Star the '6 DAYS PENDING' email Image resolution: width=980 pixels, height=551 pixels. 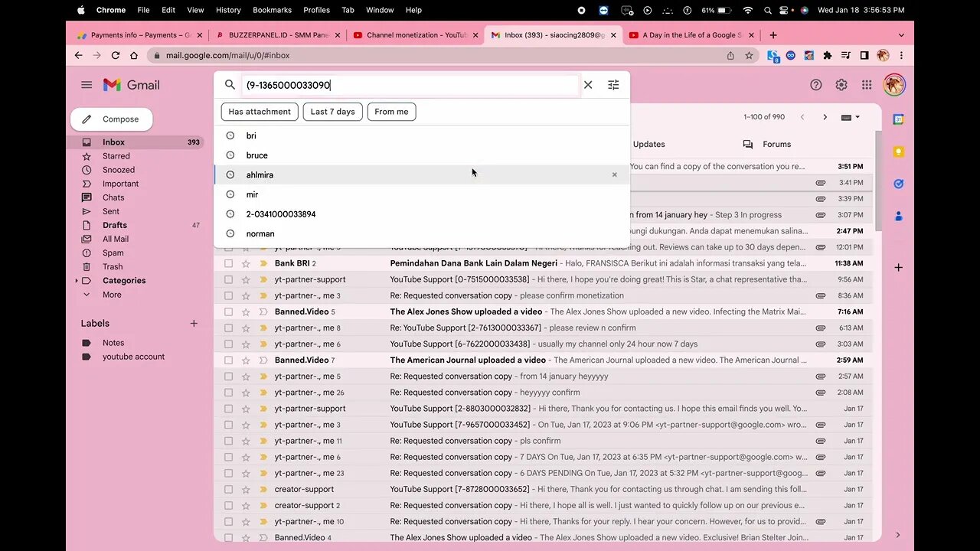point(246,473)
